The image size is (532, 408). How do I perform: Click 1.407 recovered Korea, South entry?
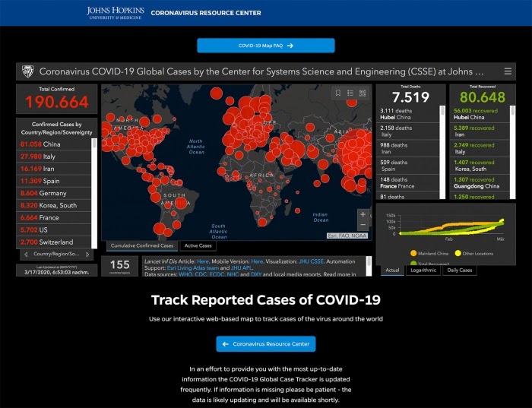[x=480, y=166]
